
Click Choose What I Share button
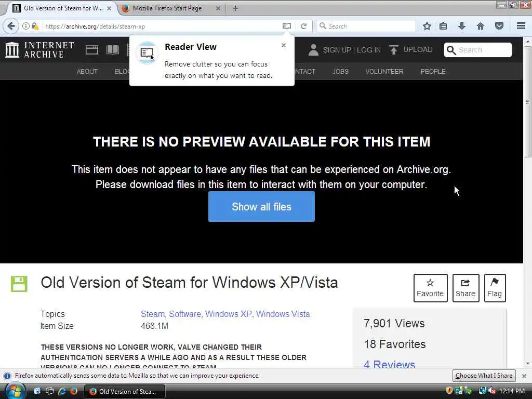pos(484,376)
